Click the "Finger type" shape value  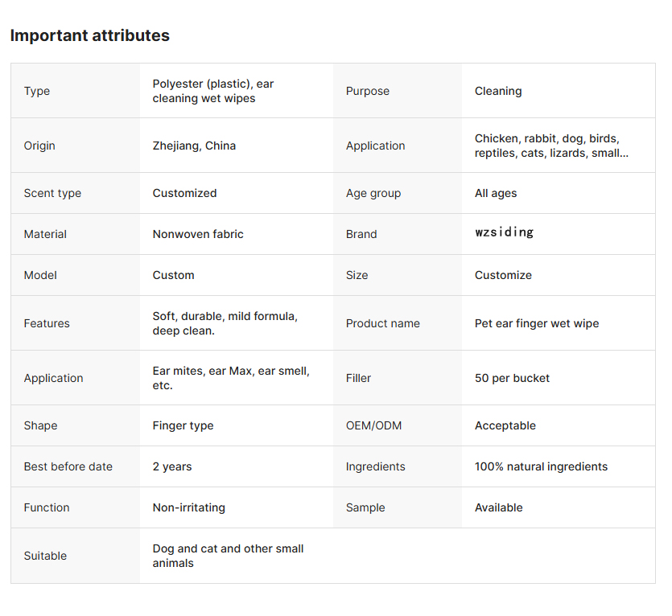[183, 425]
